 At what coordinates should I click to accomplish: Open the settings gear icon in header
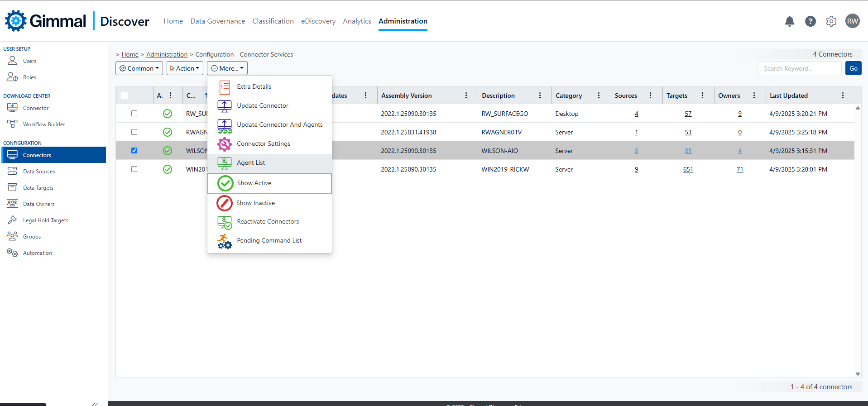point(831,21)
